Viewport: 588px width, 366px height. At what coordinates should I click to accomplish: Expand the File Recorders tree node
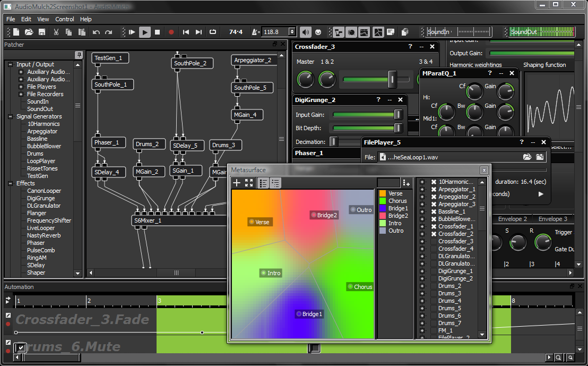tap(21, 94)
